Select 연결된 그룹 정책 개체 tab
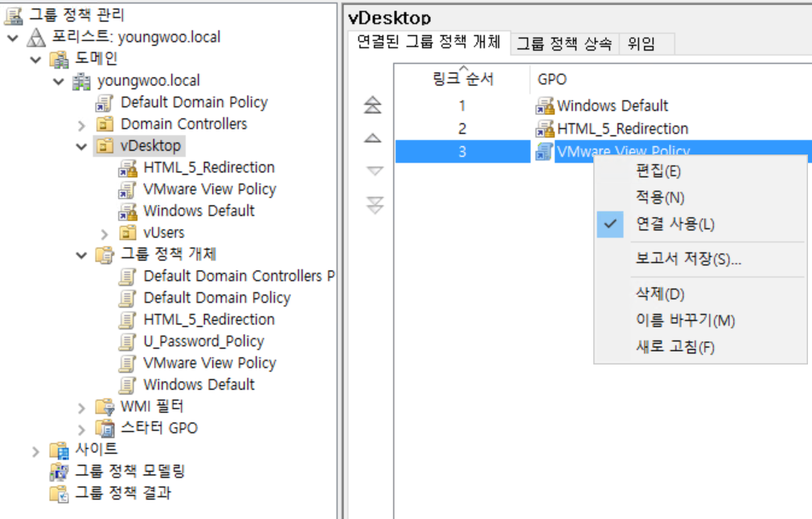The height and width of the screenshot is (519, 812). click(429, 42)
